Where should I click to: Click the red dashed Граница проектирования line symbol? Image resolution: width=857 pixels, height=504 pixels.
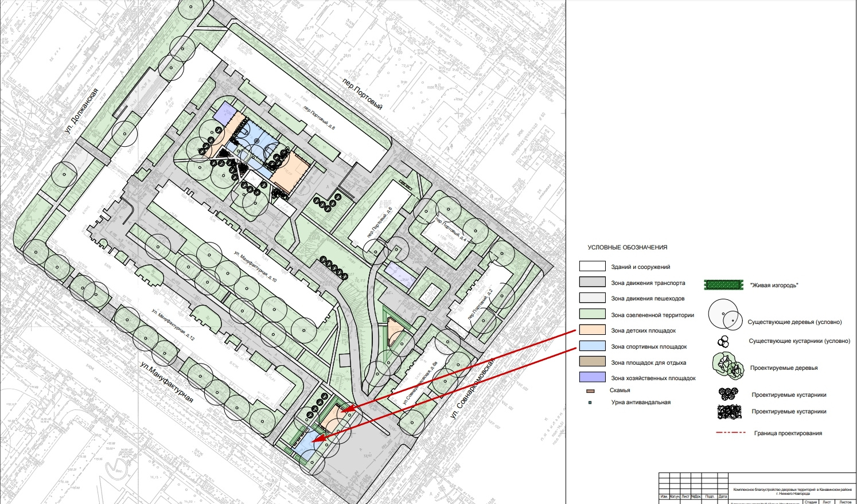731,433
